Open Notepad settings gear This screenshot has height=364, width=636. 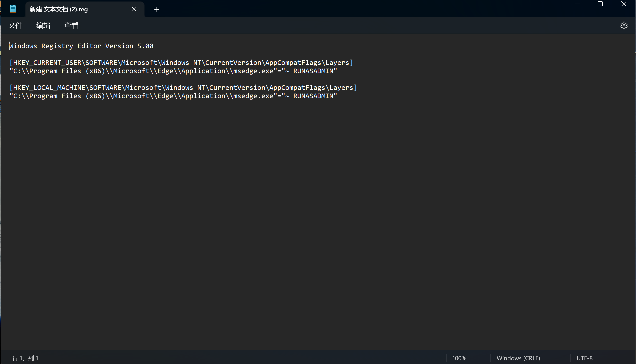click(624, 25)
